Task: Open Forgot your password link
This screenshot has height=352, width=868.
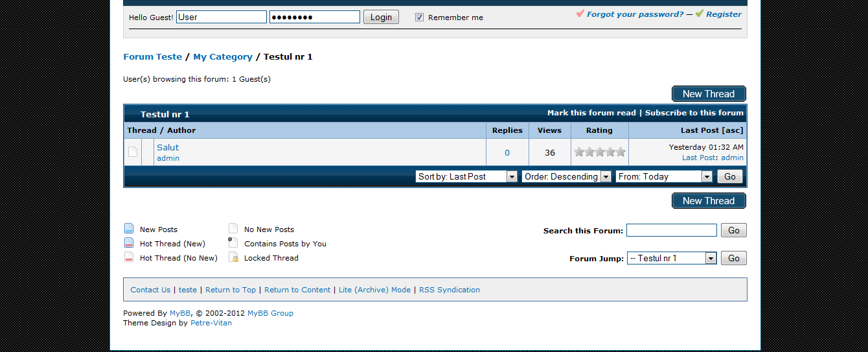Action: [635, 14]
